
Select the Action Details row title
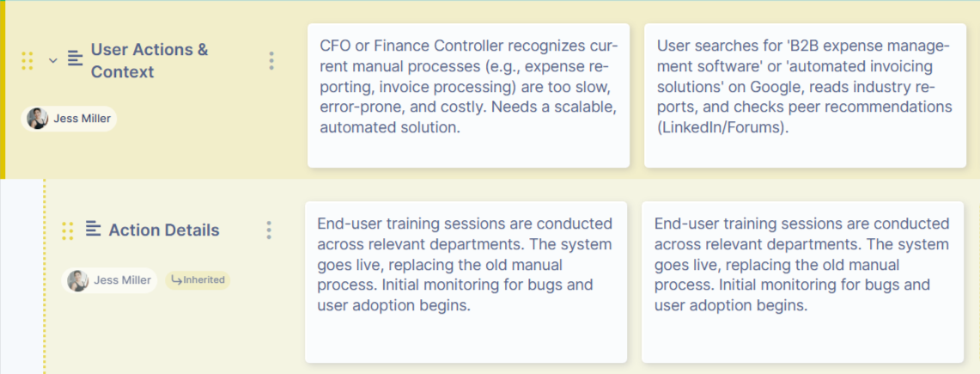pos(164,230)
